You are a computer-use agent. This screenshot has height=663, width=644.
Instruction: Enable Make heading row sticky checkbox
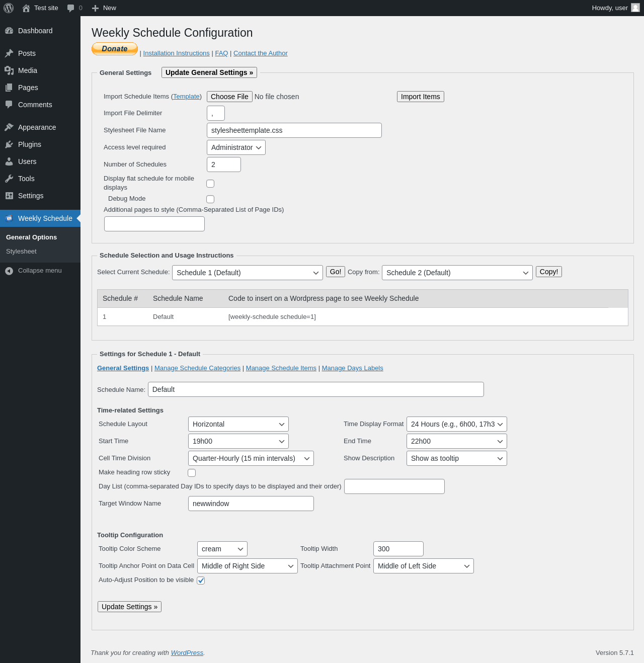192,473
